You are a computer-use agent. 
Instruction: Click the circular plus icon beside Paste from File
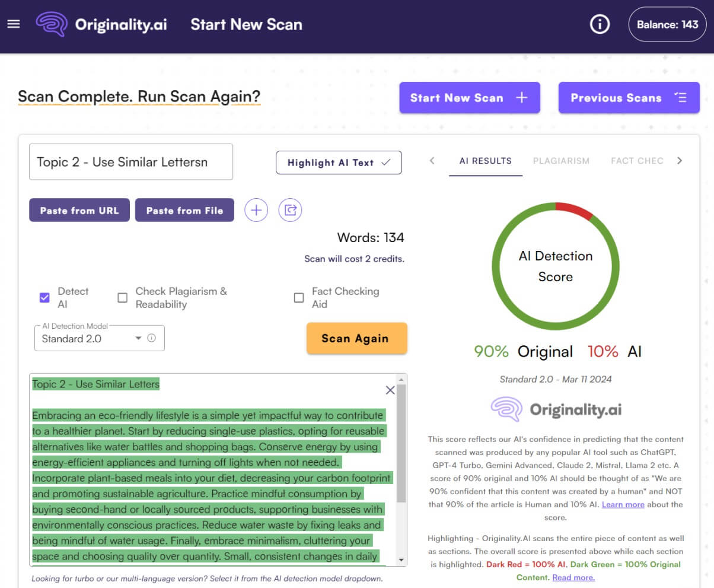(256, 210)
